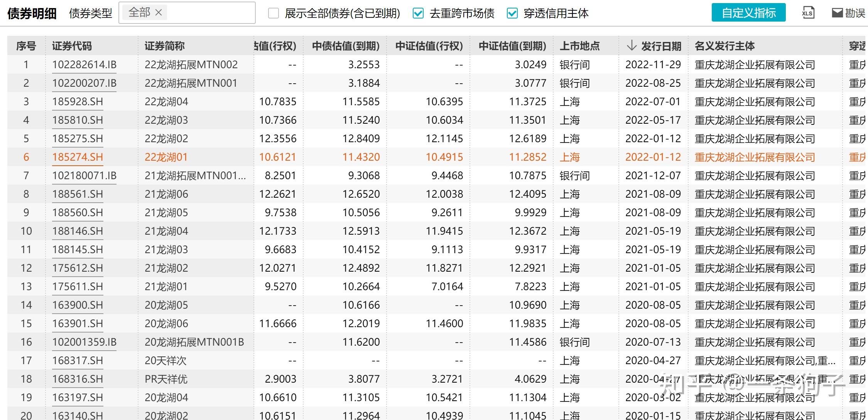Click issue date 2021-12-07

653,175
